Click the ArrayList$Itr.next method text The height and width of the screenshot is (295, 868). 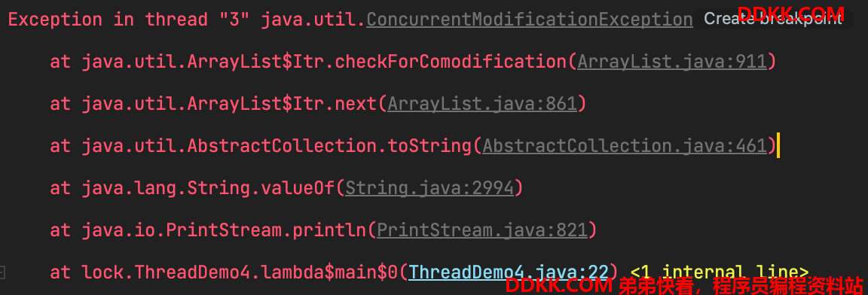[x=283, y=104]
